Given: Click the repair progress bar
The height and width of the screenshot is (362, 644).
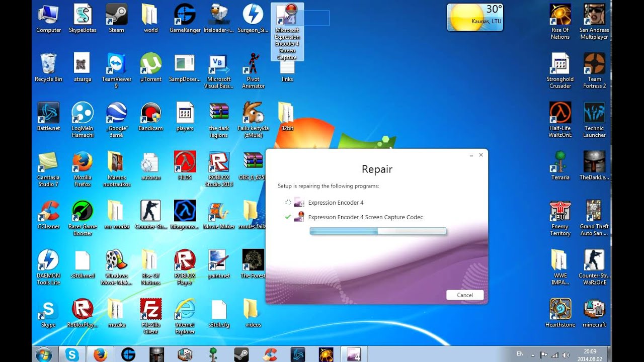Looking at the screenshot, I should coord(377,231).
